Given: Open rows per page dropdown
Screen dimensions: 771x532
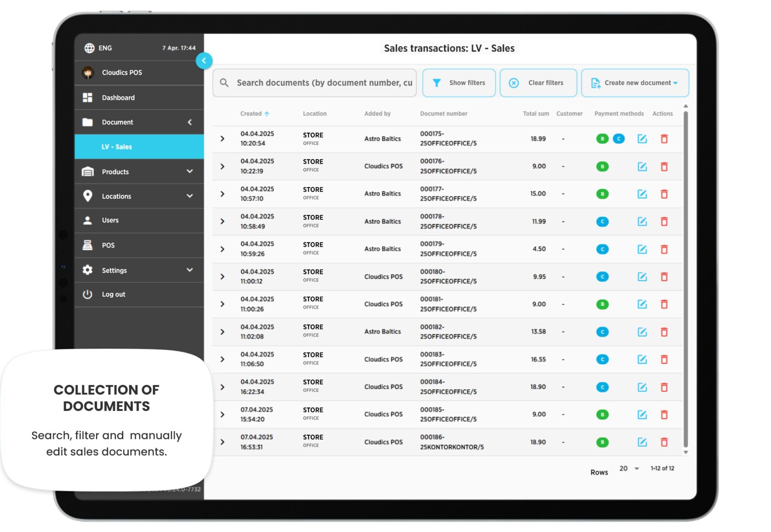Looking at the screenshot, I should 629,469.
